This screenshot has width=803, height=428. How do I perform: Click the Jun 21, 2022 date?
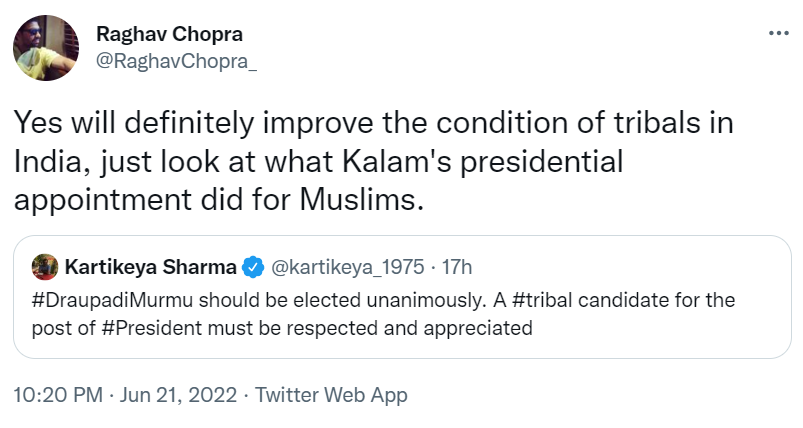[178, 395]
